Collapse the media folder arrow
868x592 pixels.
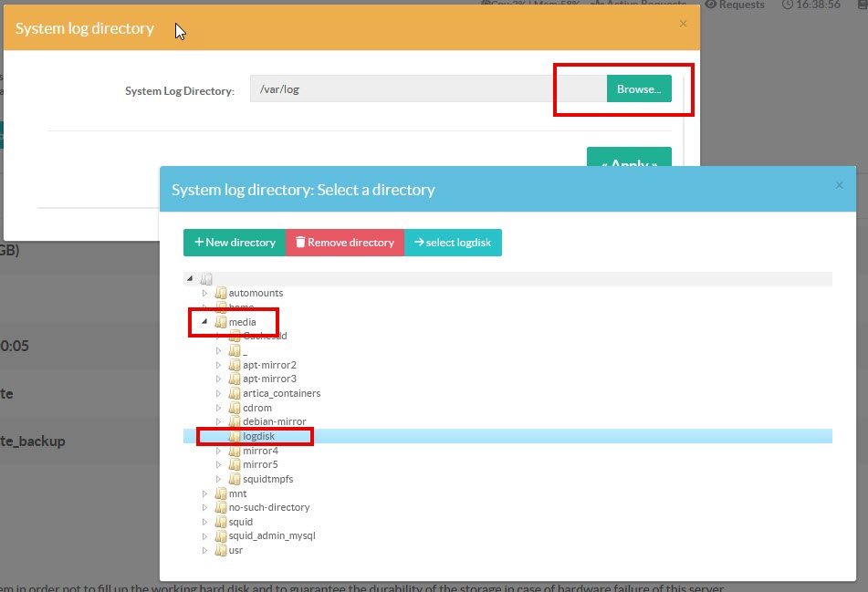tap(205, 322)
